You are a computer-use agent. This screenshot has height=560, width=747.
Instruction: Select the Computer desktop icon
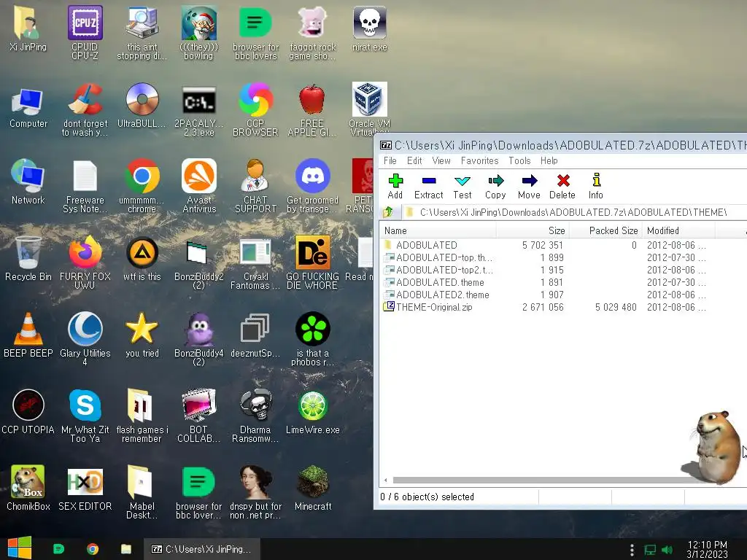pyautogui.click(x=28, y=107)
